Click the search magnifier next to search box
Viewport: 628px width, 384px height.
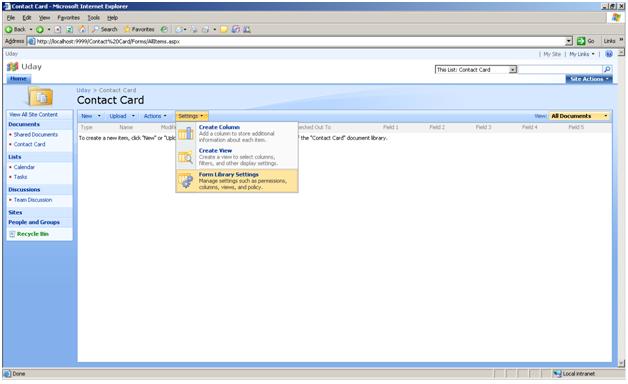pos(607,69)
